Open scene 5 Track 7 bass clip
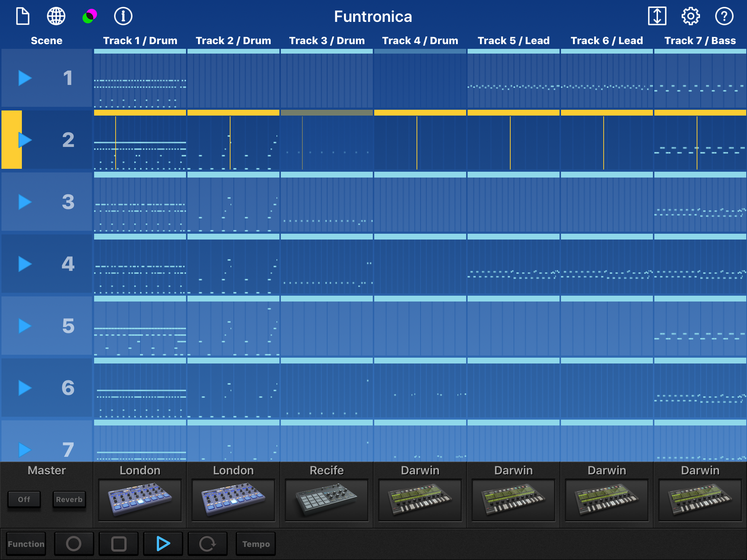The image size is (747, 560). (700, 326)
